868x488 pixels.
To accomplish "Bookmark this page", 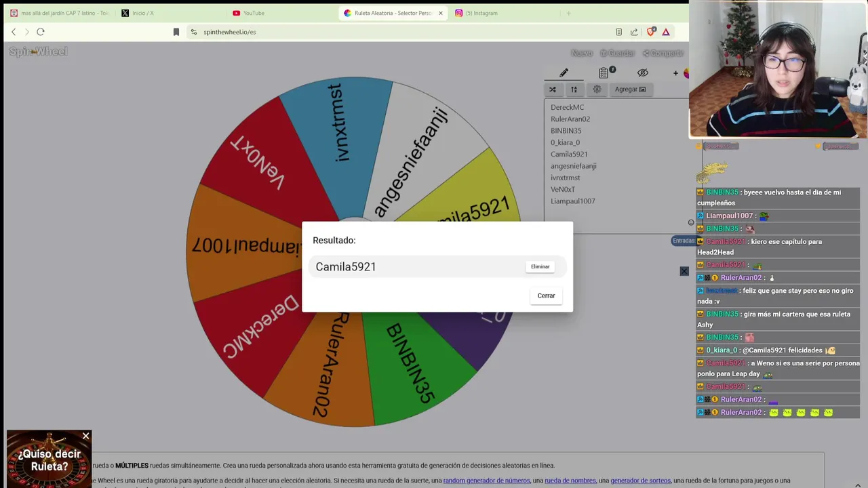I will point(176,32).
